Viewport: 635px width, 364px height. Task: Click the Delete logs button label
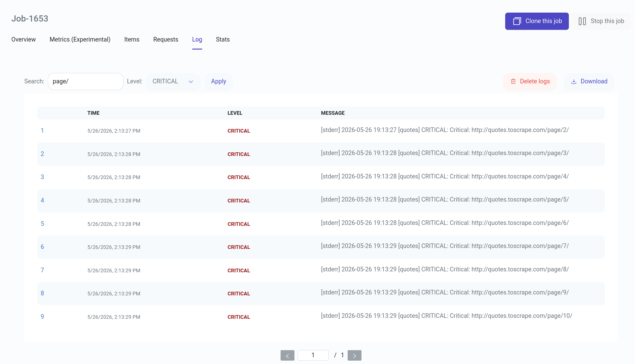[535, 81]
